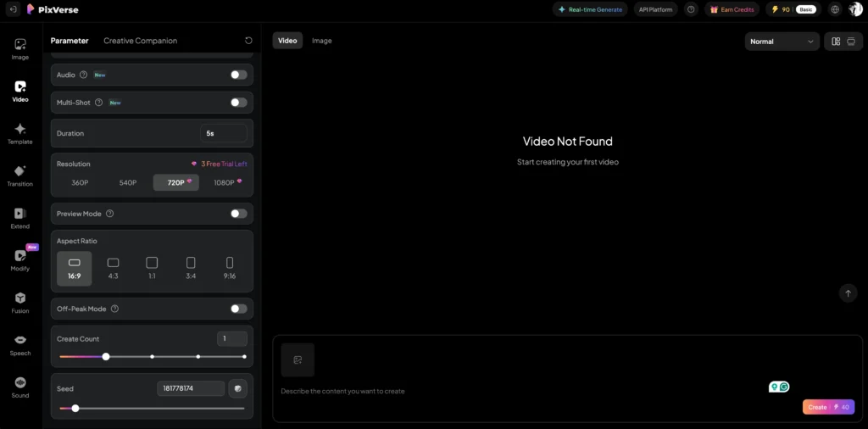The image size is (868, 429).
Task: Click the Multi-Shot help question icon
Action: (x=98, y=103)
